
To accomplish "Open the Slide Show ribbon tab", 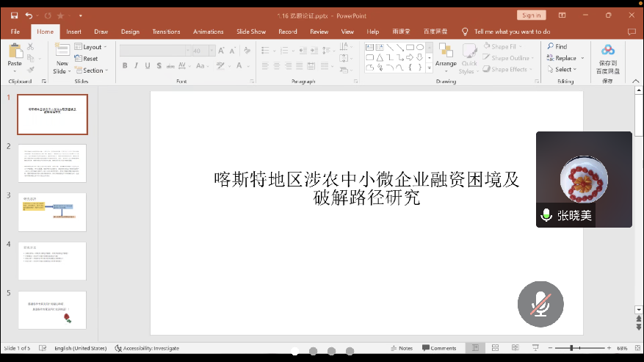I will (x=250, y=32).
